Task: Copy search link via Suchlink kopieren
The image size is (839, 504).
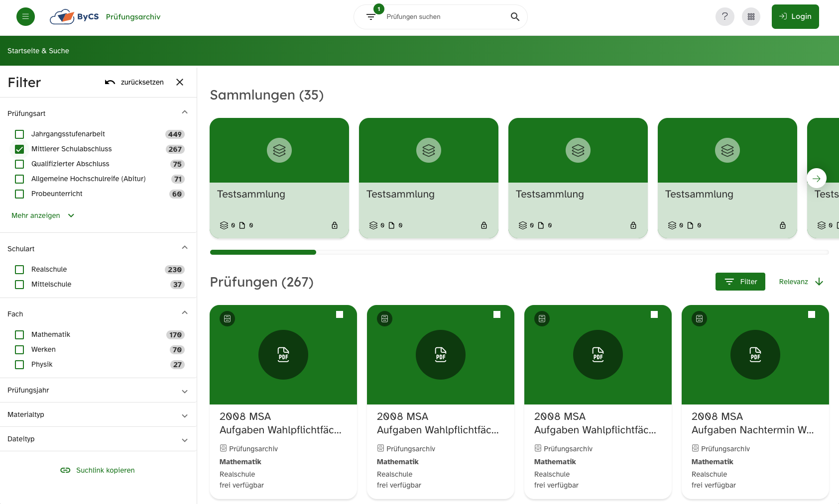Action: [x=98, y=470]
